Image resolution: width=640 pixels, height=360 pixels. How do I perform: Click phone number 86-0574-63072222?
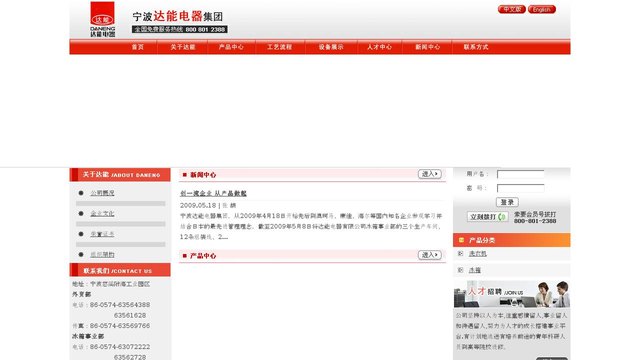click(x=120, y=347)
